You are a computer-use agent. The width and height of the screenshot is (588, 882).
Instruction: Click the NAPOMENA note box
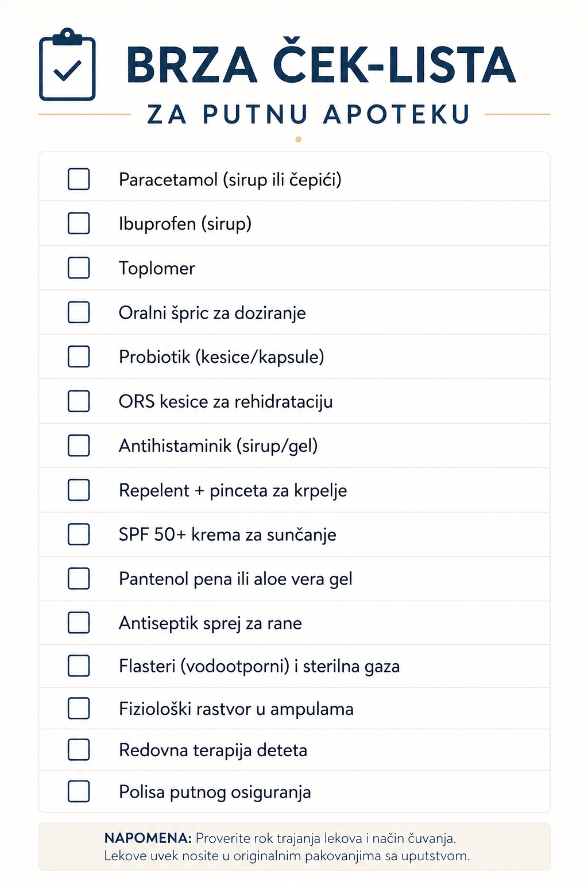click(x=294, y=847)
